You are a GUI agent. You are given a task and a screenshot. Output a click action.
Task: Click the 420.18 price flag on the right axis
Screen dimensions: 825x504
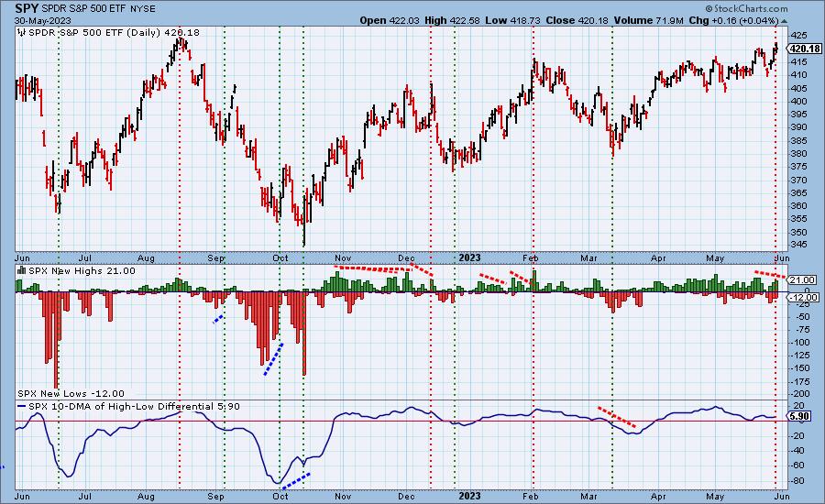(805, 49)
